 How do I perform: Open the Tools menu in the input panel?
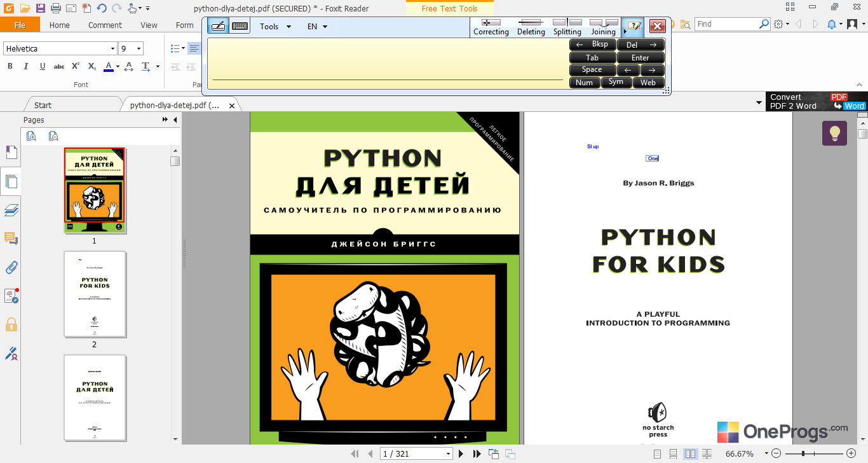click(275, 27)
